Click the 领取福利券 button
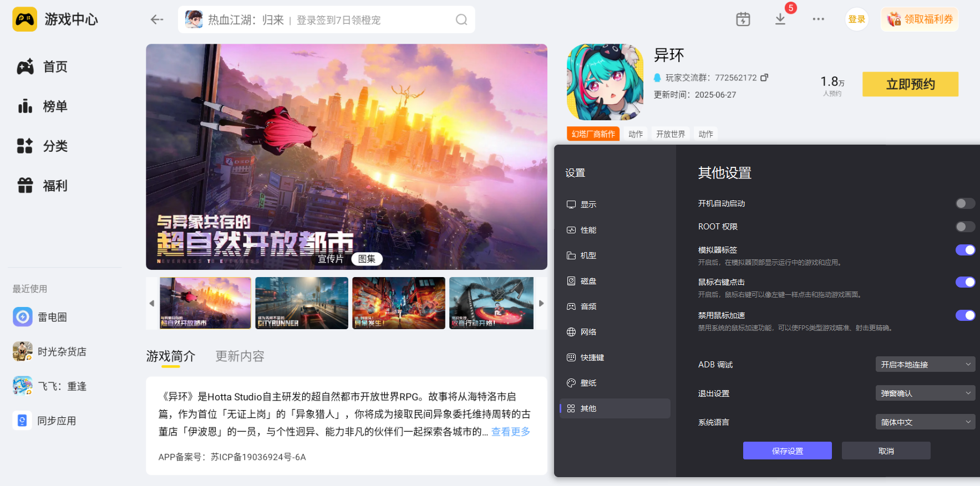Viewport: 980px width, 486px height. click(x=920, y=19)
